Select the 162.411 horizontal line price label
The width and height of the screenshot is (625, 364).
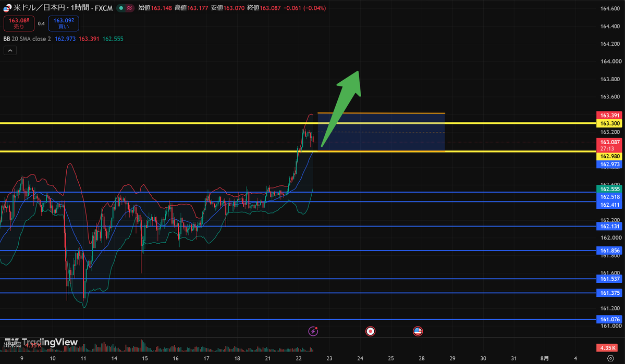609,205
